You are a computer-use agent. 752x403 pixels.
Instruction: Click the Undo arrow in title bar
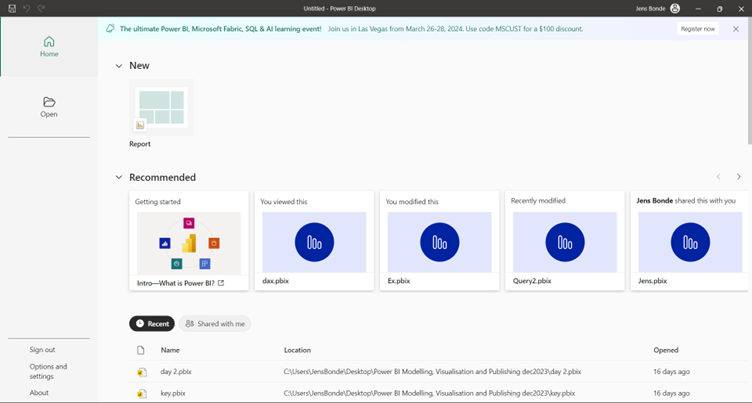(x=27, y=8)
